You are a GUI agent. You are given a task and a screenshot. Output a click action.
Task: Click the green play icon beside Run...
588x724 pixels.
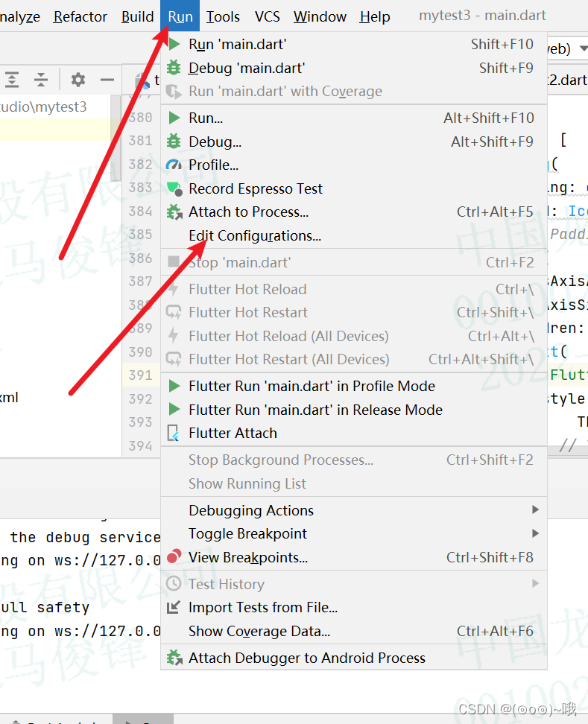[x=174, y=118]
